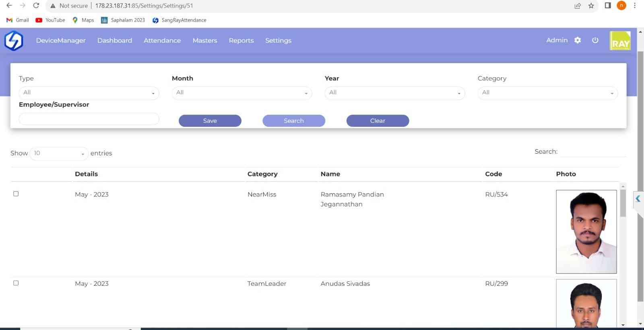Open the Year filter dropdown

click(395, 93)
